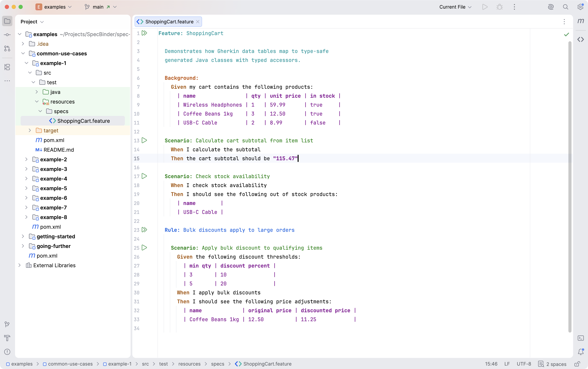The image size is (588, 369).
Task: Open the Current File run configuration dropdown
Action: coord(455,7)
